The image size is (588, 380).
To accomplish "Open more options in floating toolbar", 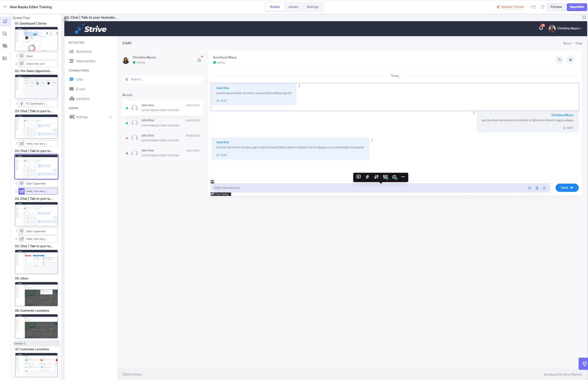I will 403,177.
